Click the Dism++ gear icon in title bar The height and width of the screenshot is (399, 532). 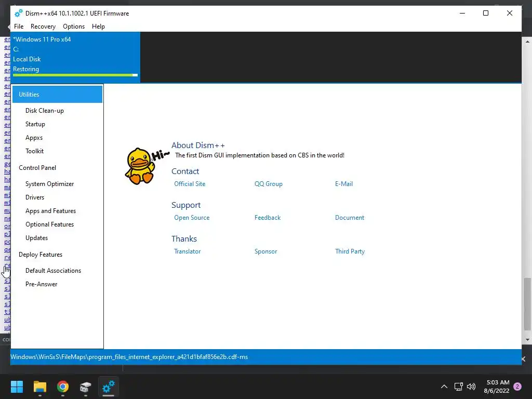[18, 13]
